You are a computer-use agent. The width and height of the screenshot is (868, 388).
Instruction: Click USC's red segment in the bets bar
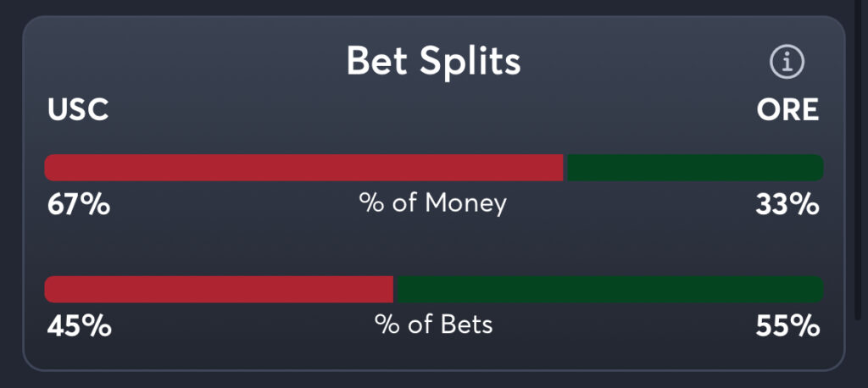click(219, 290)
